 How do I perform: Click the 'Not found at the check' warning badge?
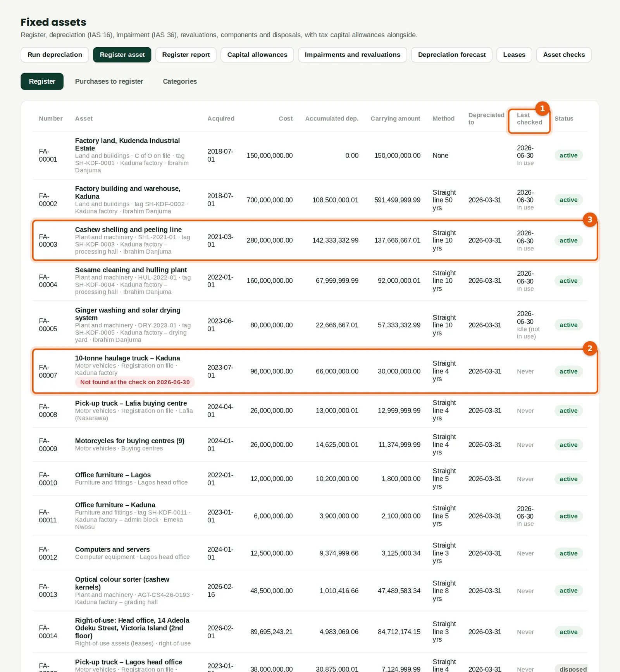point(135,382)
